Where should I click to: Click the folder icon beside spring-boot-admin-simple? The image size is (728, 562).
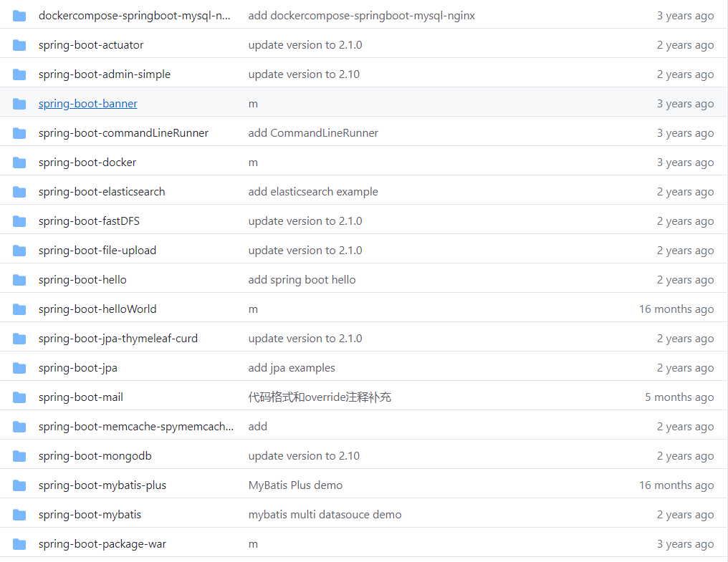19,74
